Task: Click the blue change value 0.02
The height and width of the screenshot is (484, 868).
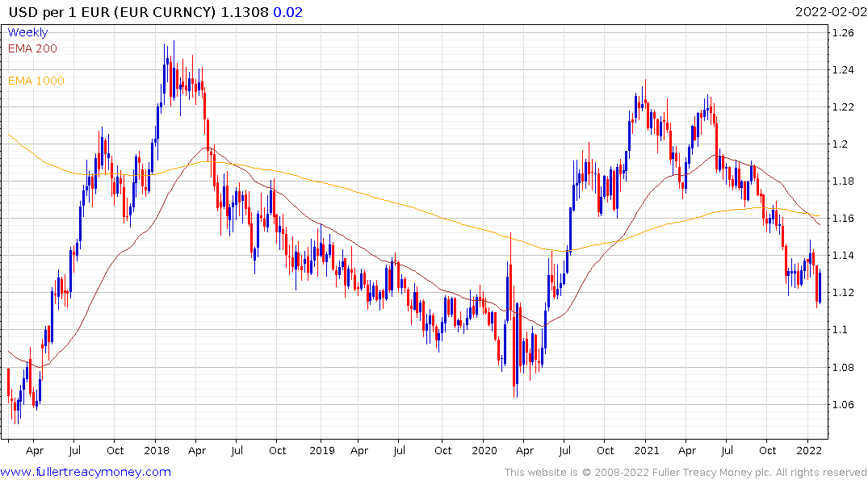Action: pos(288,12)
